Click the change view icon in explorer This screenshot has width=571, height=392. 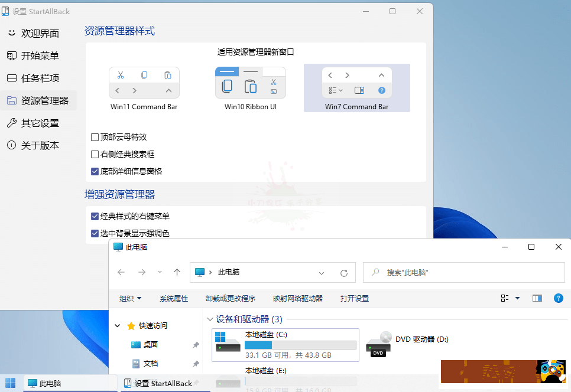[505, 298]
